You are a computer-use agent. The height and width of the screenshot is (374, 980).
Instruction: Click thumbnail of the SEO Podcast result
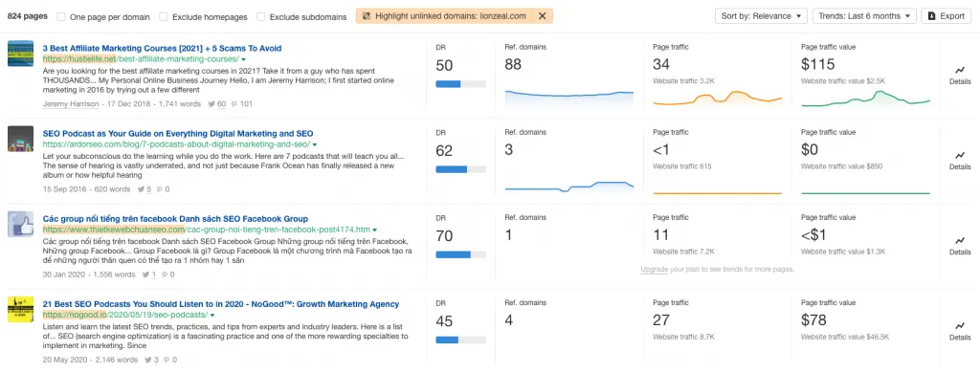click(x=21, y=139)
